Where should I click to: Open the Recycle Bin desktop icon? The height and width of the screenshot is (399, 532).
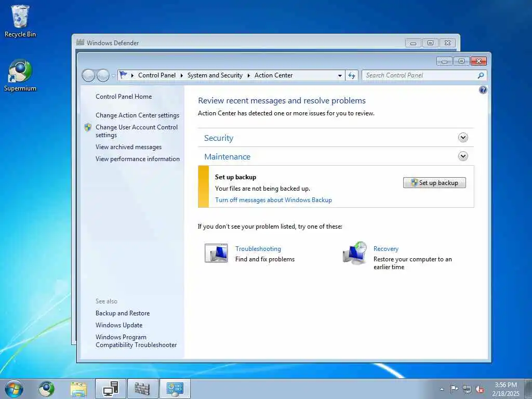click(x=20, y=21)
